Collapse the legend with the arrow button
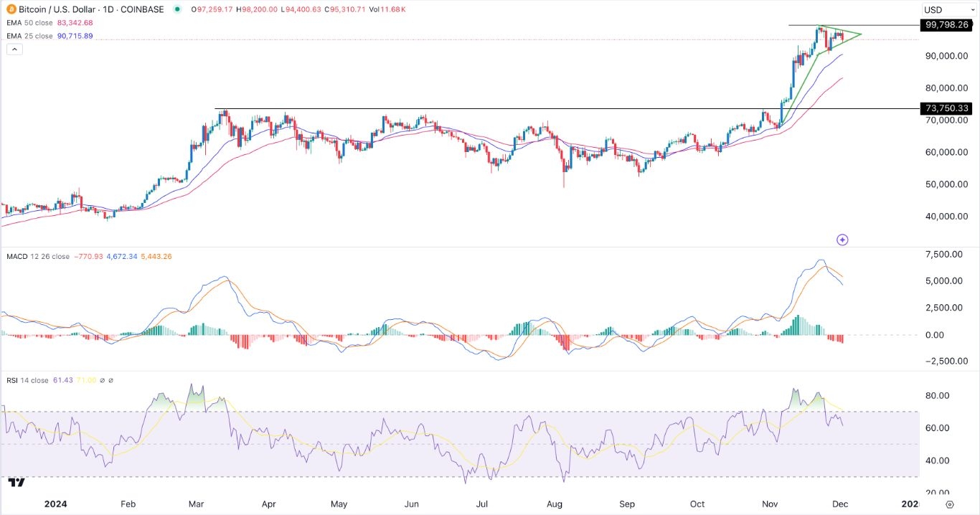Screen dimensions: 980x515 (14, 49)
